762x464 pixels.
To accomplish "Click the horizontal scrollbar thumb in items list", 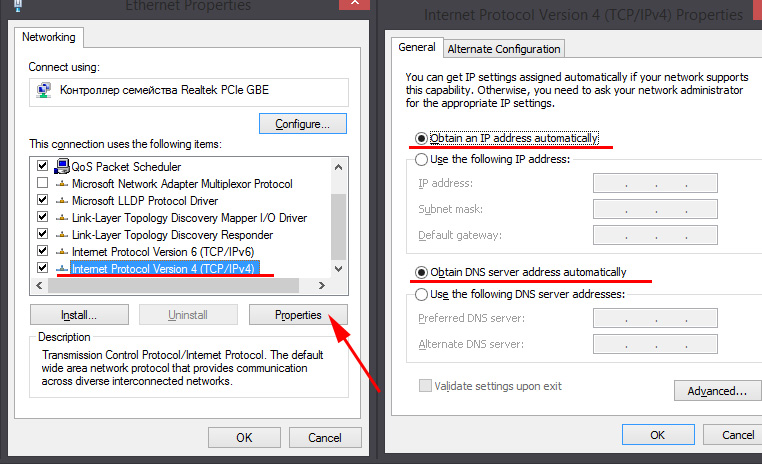I will point(173,286).
